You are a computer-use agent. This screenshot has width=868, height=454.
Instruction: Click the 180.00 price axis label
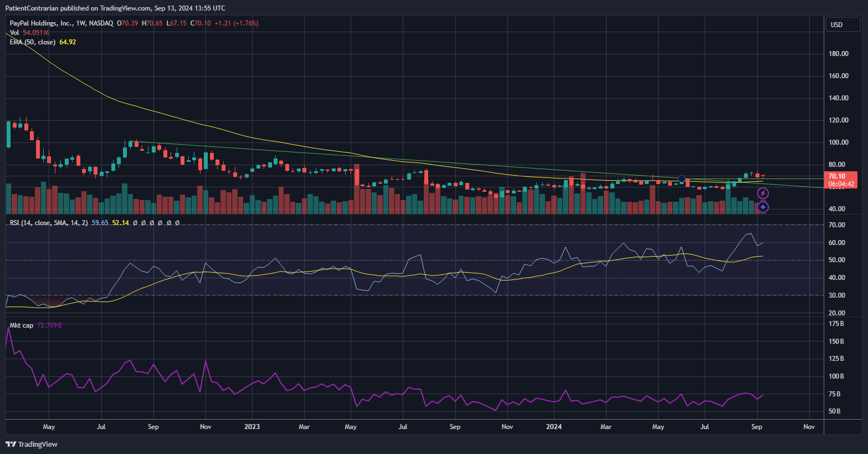tap(839, 54)
